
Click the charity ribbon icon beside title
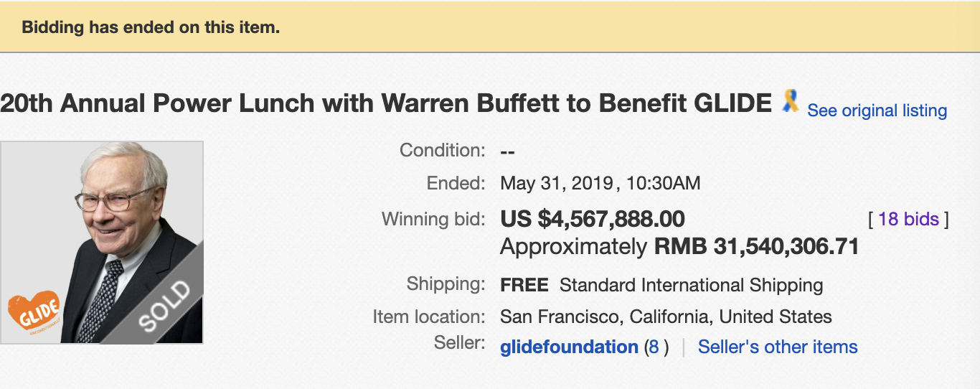(790, 101)
